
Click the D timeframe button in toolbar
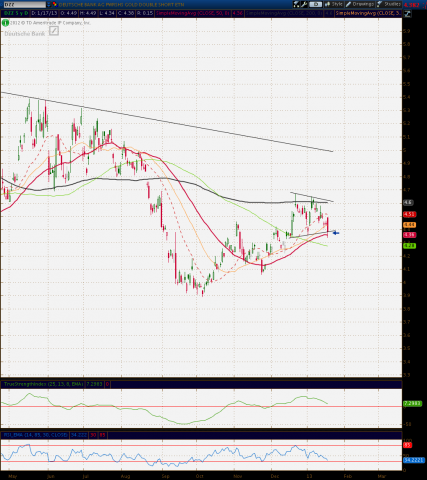click(315, 4)
